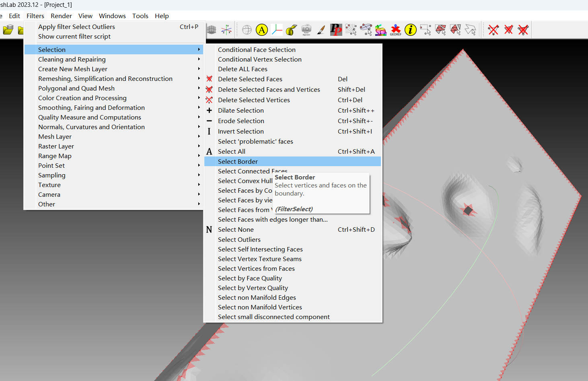Image resolution: width=588 pixels, height=381 pixels.
Task: Choose Delete Selected Faces and Vertices entry
Action: click(292, 89)
